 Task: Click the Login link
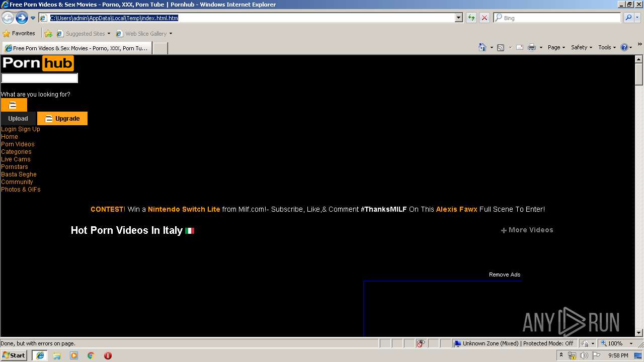tap(9, 129)
